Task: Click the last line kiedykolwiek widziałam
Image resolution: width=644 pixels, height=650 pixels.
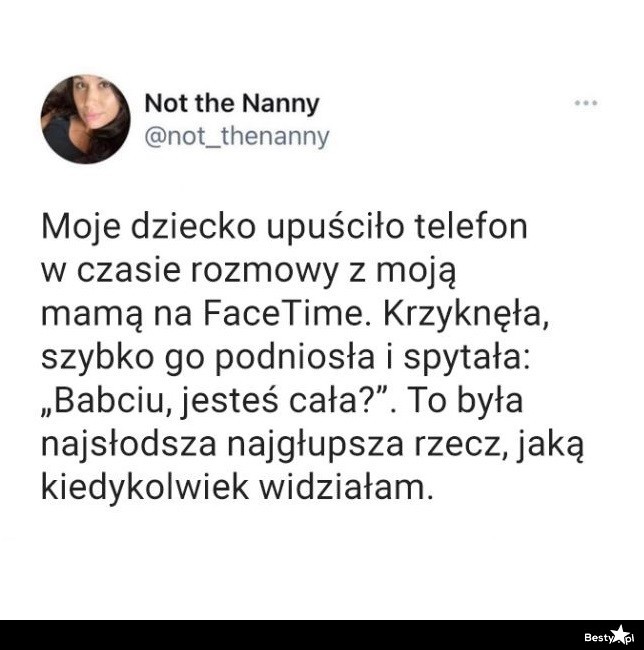Action: click(237, 488)
